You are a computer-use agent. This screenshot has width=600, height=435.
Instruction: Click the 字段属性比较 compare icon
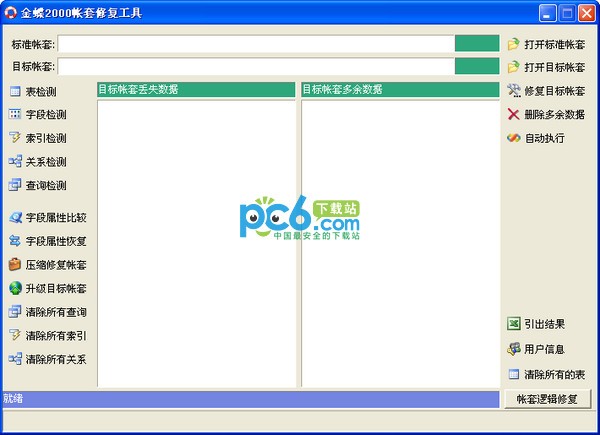click(15, 218)
